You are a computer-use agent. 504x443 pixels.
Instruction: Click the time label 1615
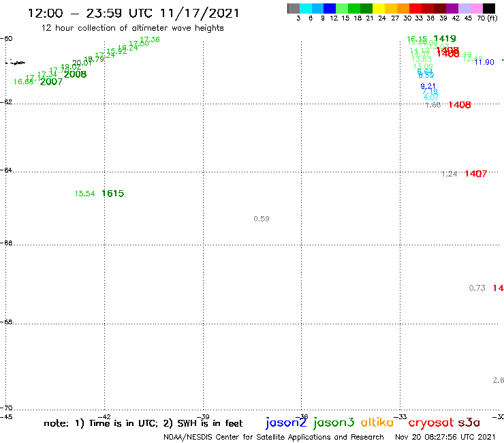tap(113, 194)
